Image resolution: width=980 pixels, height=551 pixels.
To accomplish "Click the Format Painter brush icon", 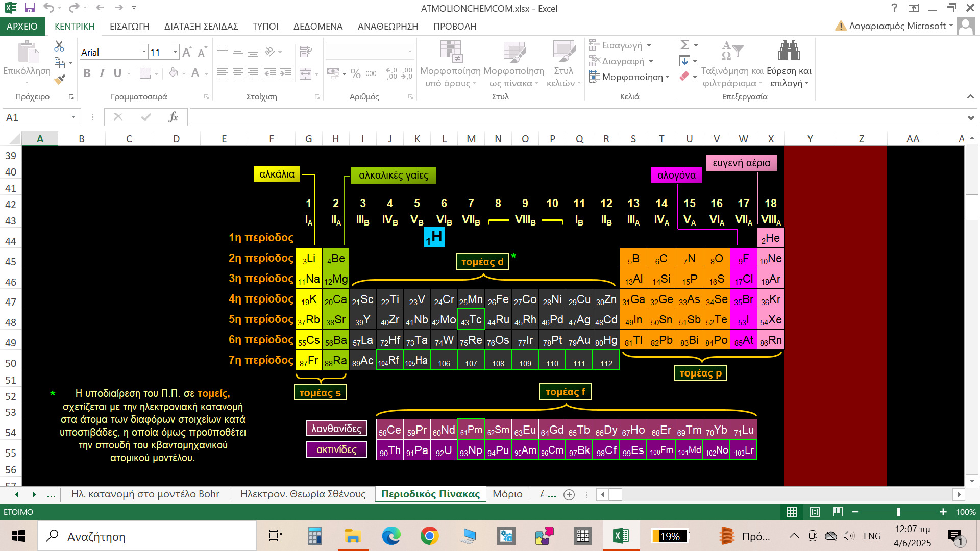I will tap(60, 79).
